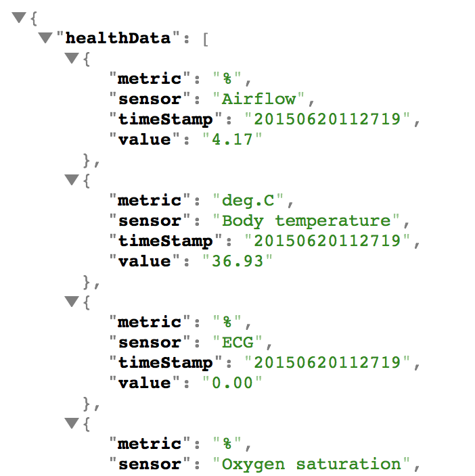475x476 pixels.
Task: Collapse the Airflow sensor object
Action: pos(72,58)
